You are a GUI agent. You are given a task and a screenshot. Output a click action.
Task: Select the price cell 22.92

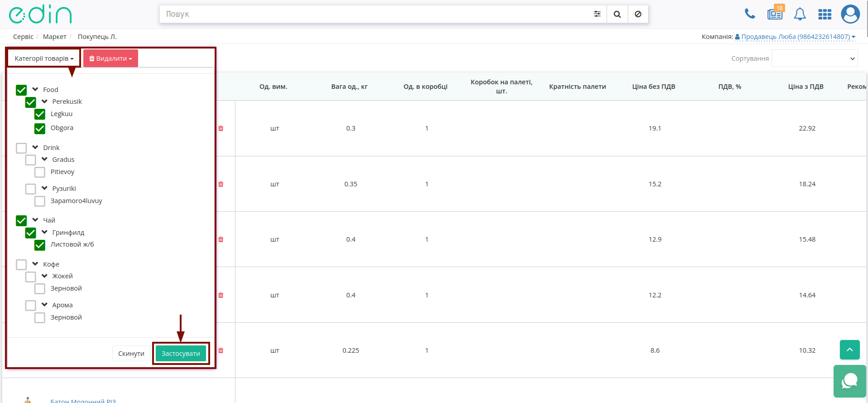pos(807,128)
